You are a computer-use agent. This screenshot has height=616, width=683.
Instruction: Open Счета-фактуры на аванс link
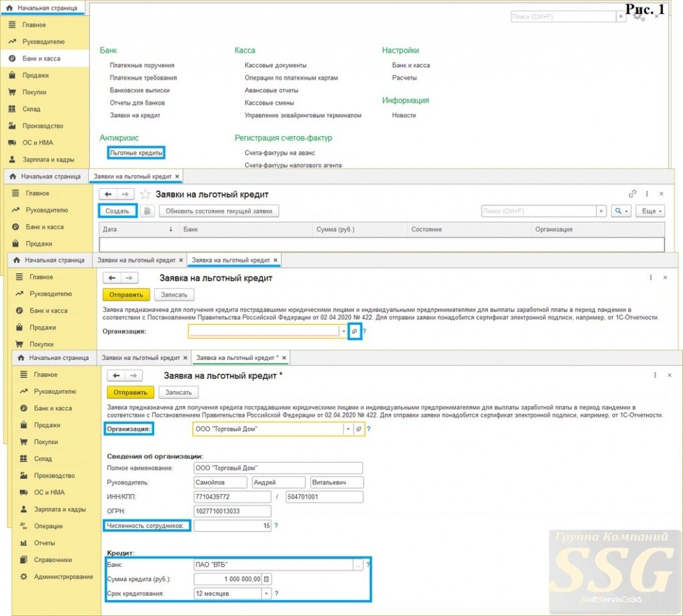(x=279, y=153)
